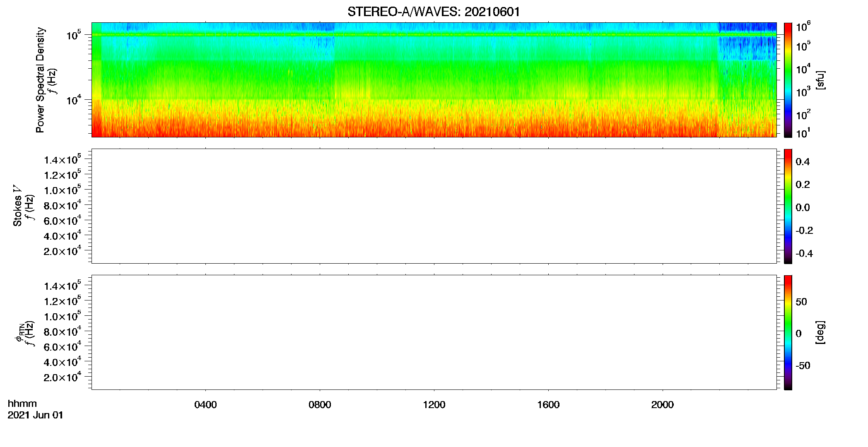This screenshot has width=868, height=447.
Task: Click the Stokes V axis title
Action: click(x=17, y=206)
